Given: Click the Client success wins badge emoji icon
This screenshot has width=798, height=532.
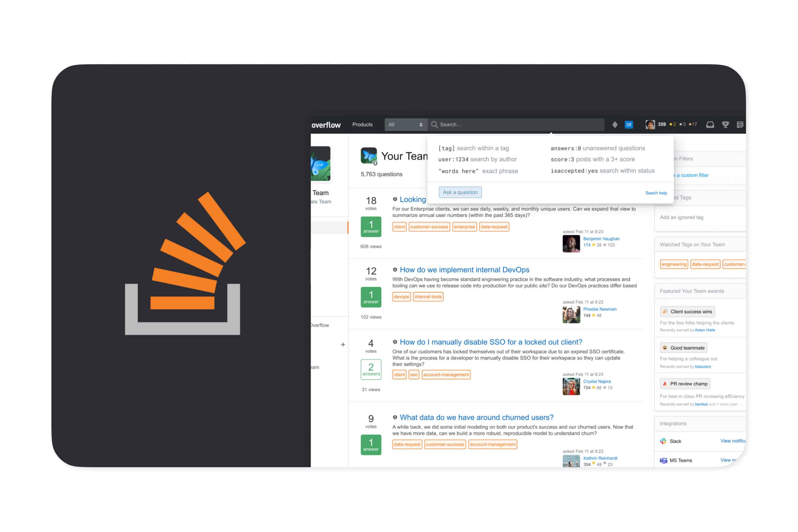Looking at the screenshot, I should pyautogui.click(x=665, y=311).
